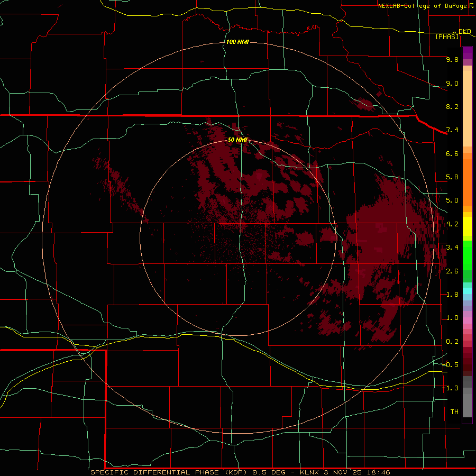Click the 5.8 value on the color scale
This screenshot has height=476, width=476.
452,177
